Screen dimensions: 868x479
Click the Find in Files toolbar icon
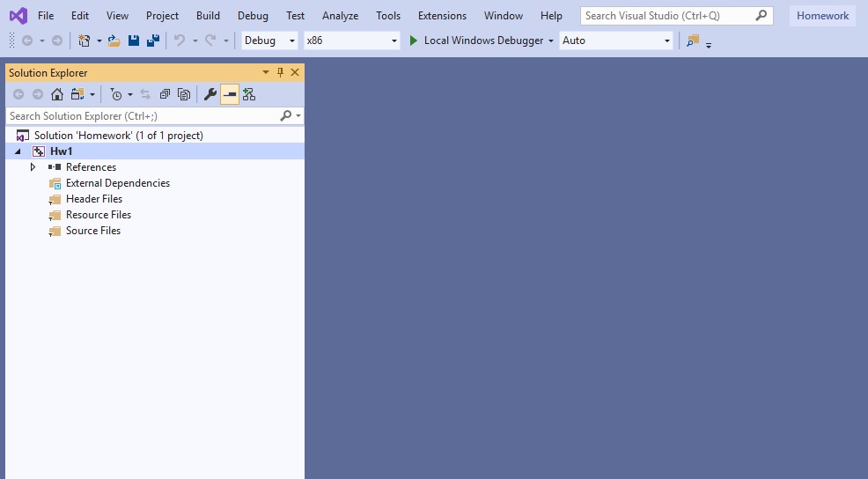click(x=693, y=41)
